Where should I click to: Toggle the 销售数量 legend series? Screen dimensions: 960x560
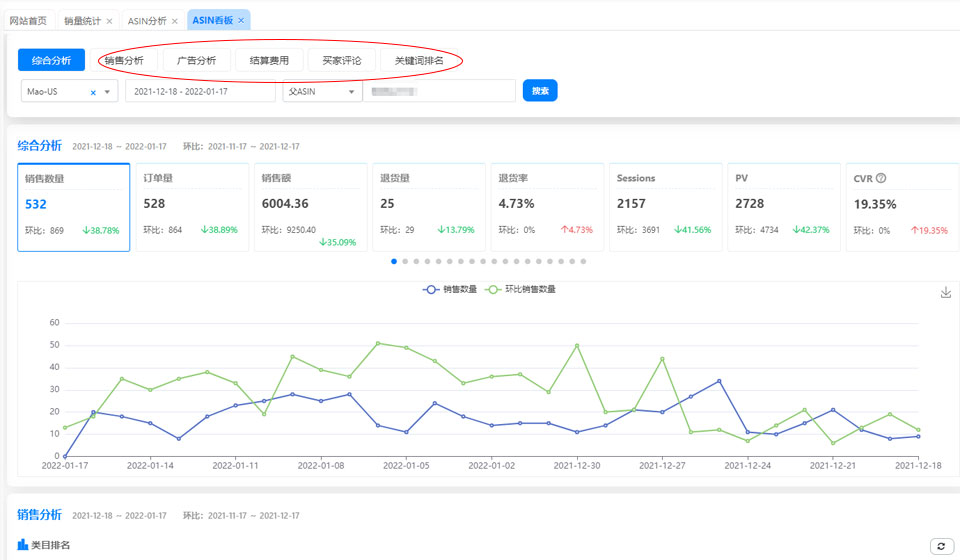tap(449, 289)
